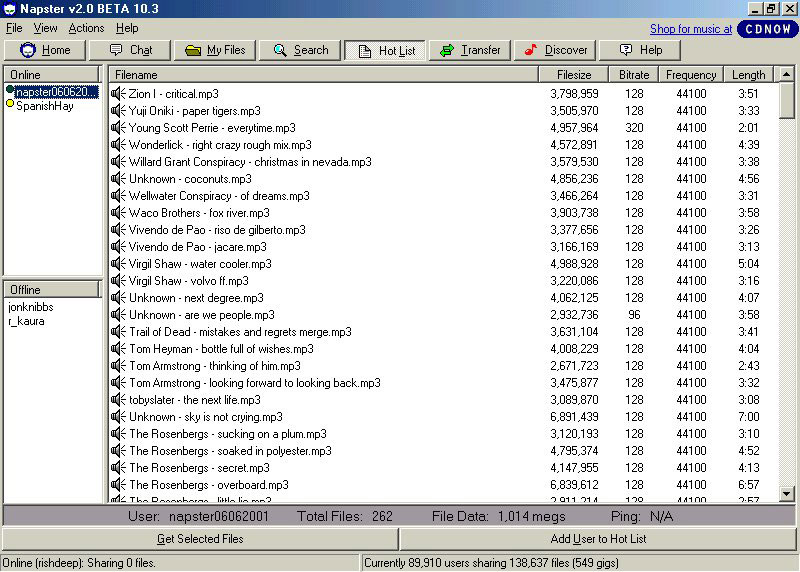Screen dimensions: 800x572
Task: Select 'The Rosenbergs - secret.mp3' row
Action: click(444, 467)
